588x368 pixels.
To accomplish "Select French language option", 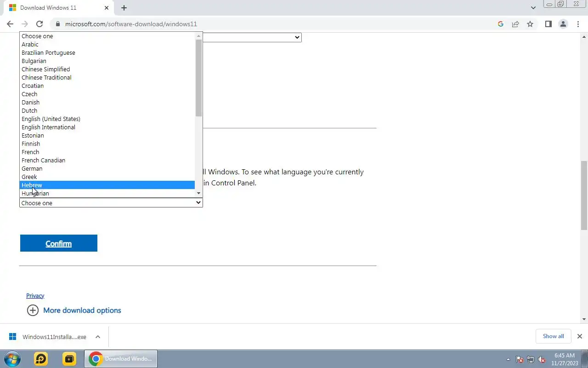I will [107, 152].
